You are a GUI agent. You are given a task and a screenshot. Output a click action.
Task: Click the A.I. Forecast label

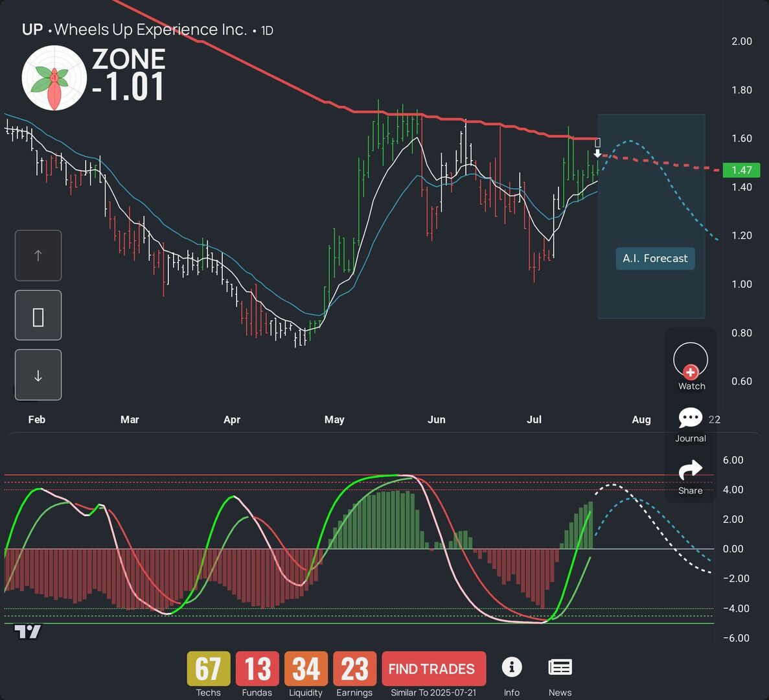[655, 259]
